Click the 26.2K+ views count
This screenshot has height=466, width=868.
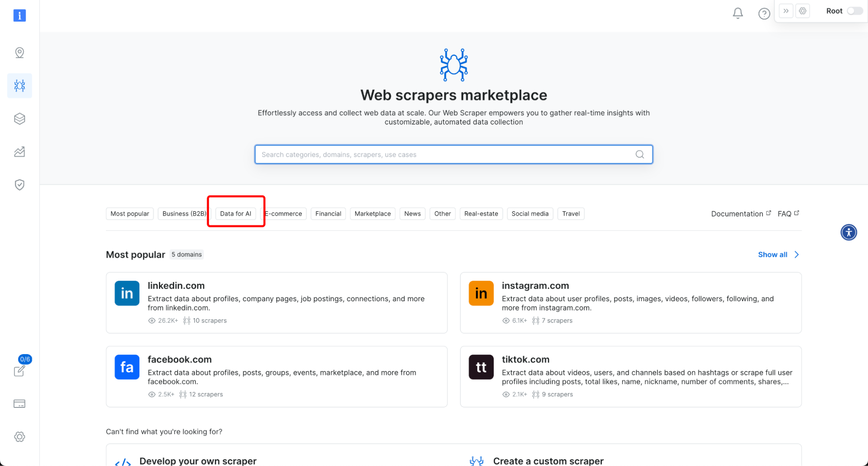(168, 321)
